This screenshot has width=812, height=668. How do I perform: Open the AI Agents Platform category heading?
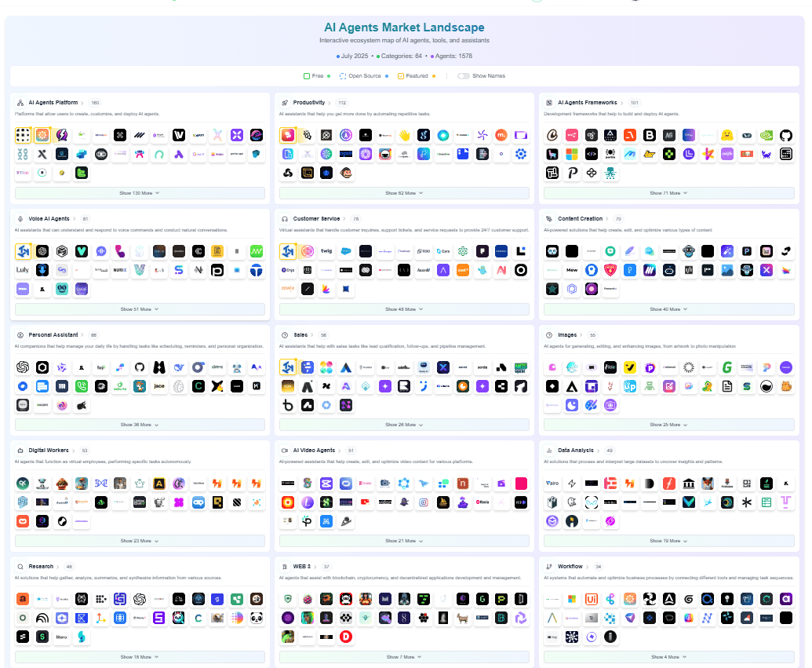(53, 103)
